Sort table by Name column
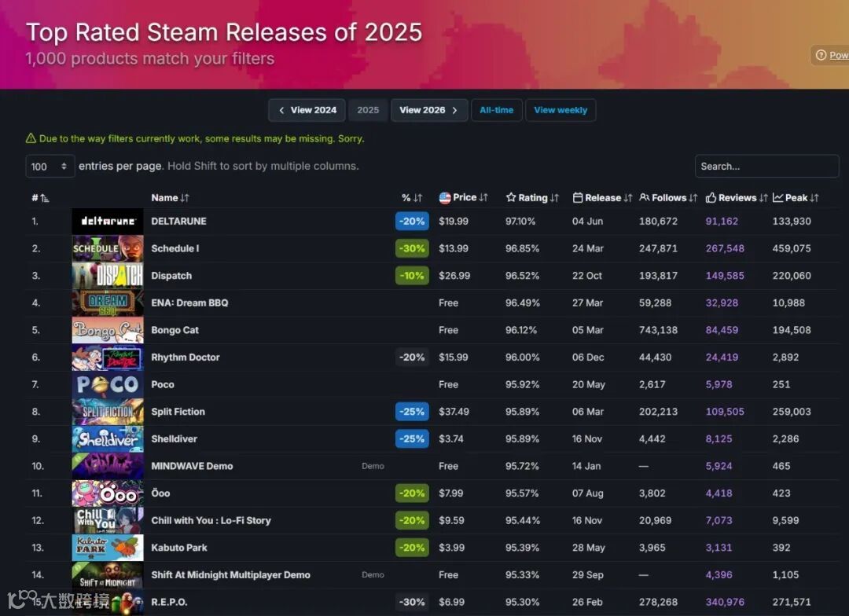Image resolution: width=849 pixels, height=616 pixels. (170, 197)
